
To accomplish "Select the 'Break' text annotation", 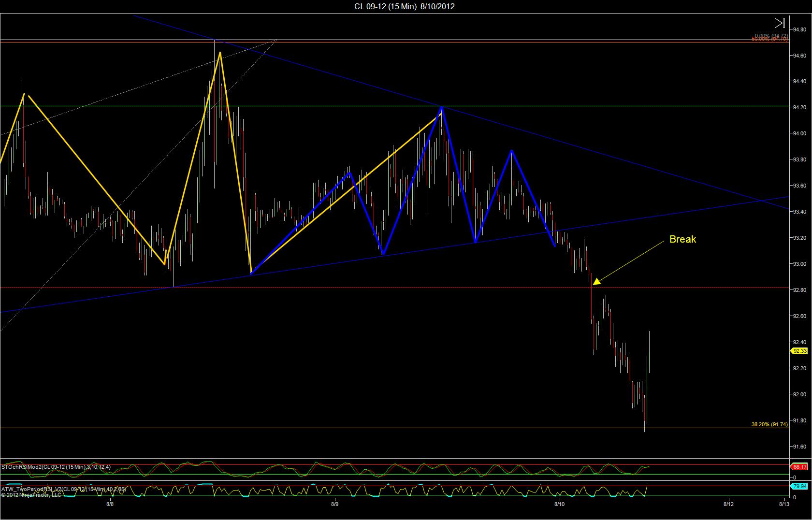I will click(682, 239).
